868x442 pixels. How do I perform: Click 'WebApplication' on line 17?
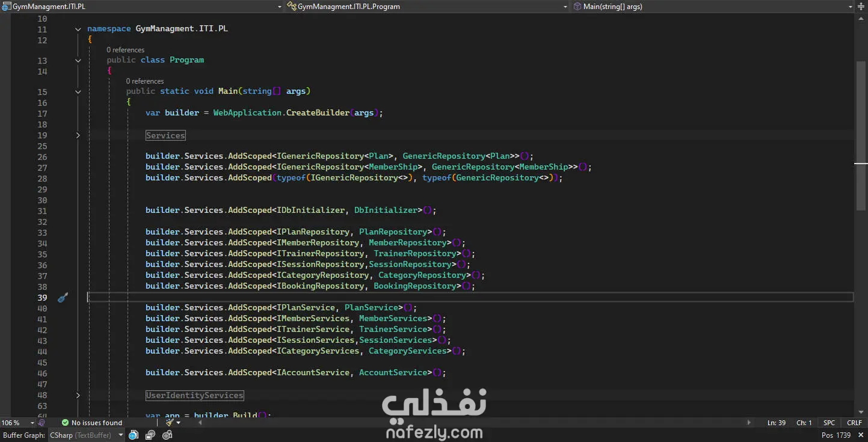tap(247, 113)
